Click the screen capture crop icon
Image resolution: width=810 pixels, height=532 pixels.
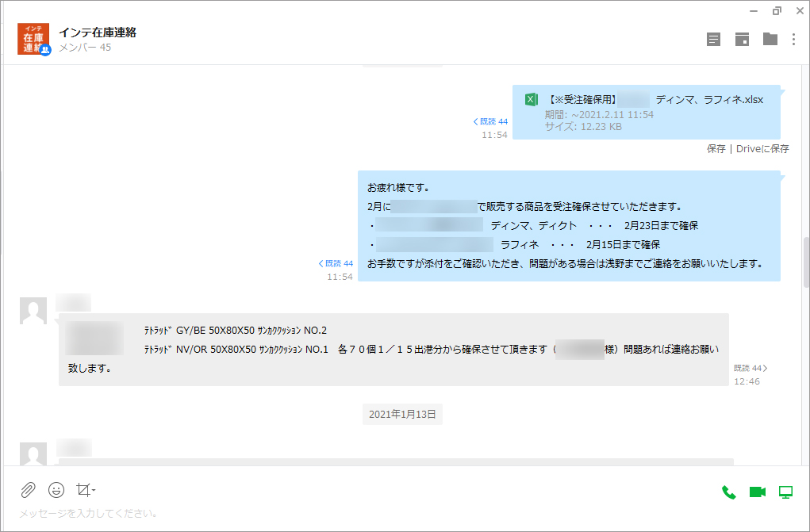click(83, 490)
